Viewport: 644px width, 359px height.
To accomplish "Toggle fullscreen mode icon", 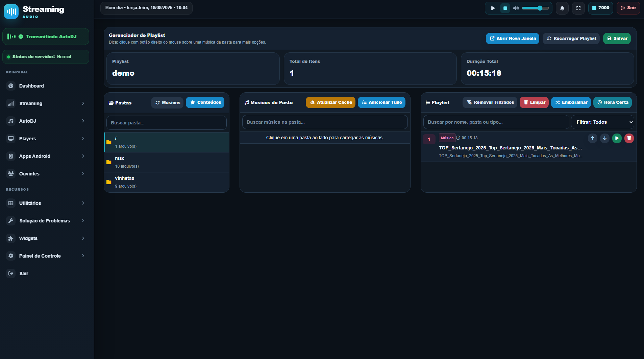I will 578,8.
